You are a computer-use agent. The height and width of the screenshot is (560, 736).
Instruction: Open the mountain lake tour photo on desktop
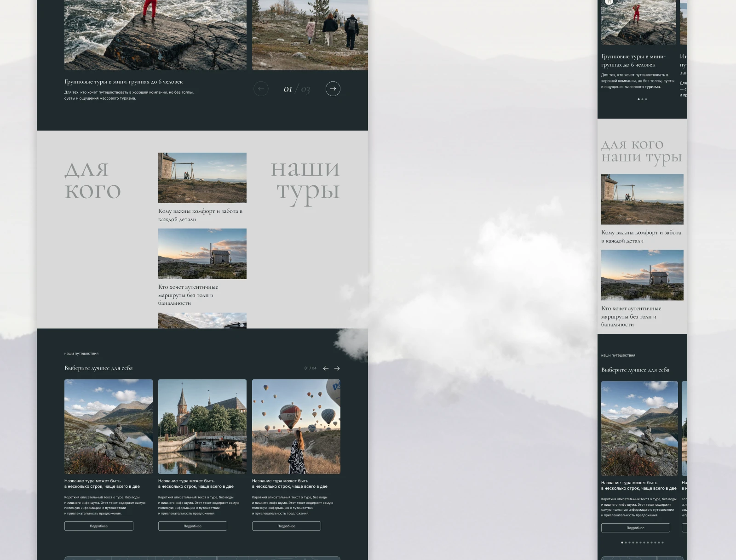click(x=109, y=427)
